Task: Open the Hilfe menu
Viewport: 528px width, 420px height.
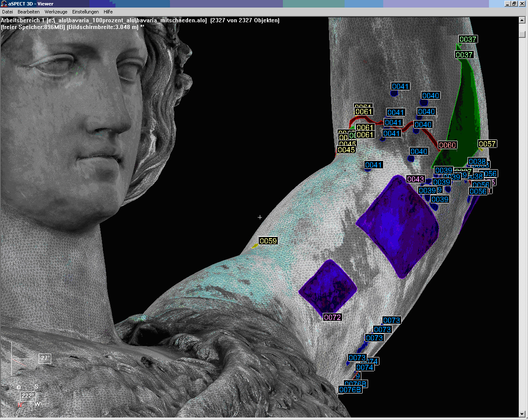Action: 108,12
